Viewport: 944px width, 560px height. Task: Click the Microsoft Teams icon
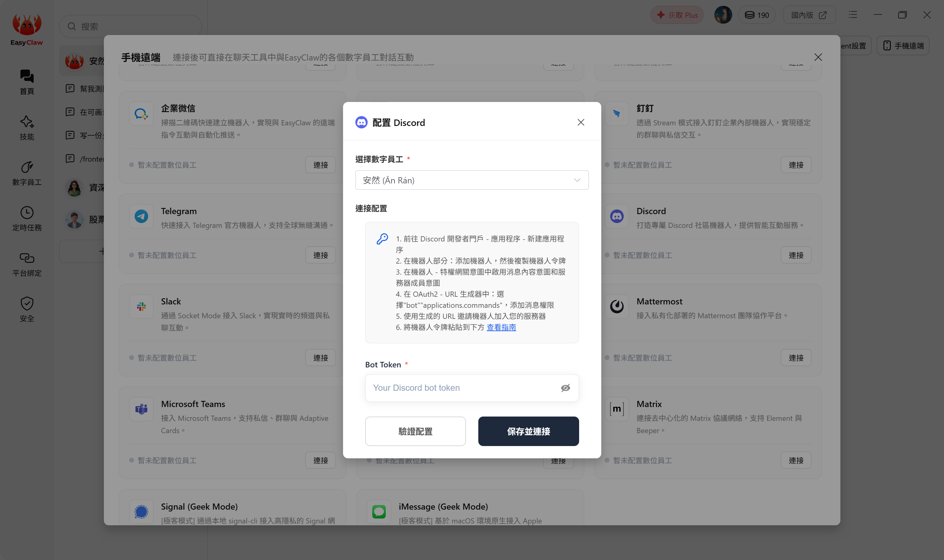(x=141, y=409)
